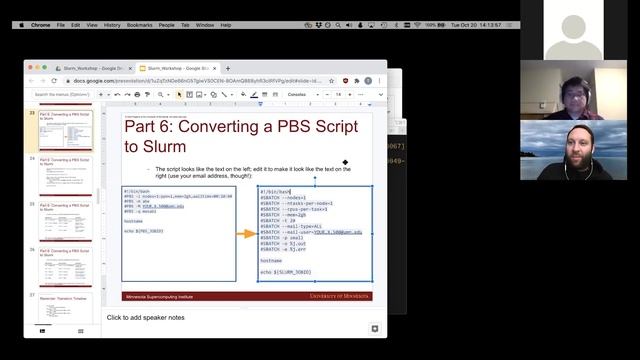Screen dimensions: 640x360
Task: Click the Insert image icon
Action: click(x=199, y=95)
